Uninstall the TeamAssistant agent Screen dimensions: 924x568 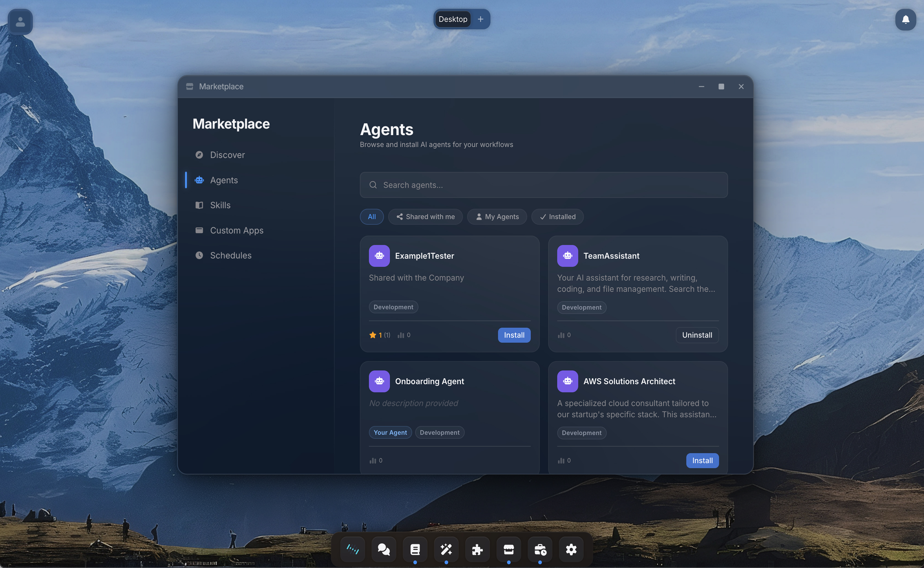[x=697, y=335]
